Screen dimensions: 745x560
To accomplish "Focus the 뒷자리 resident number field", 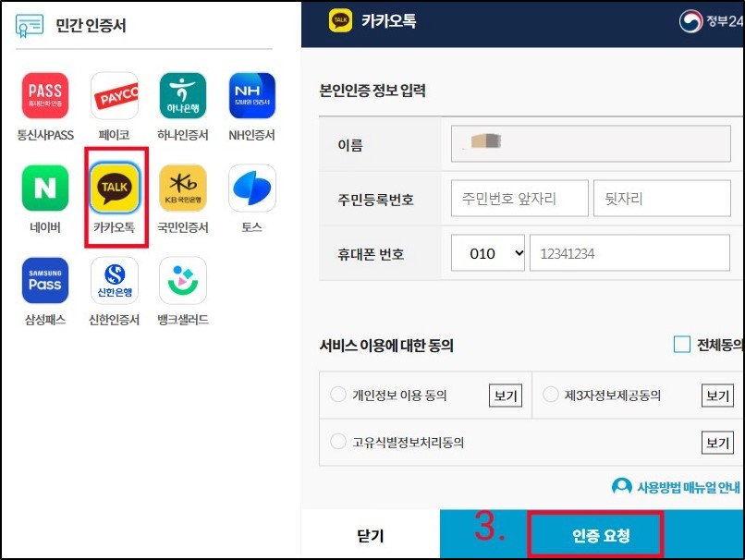I will [662, 198].
